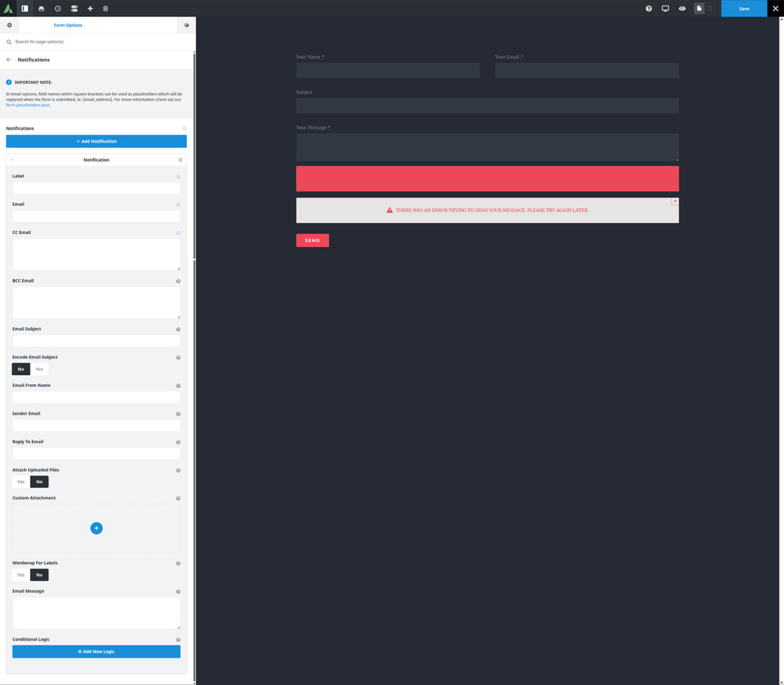Set Encode Email Subject to Yes
784x685 pixels.
pos(39,369)
